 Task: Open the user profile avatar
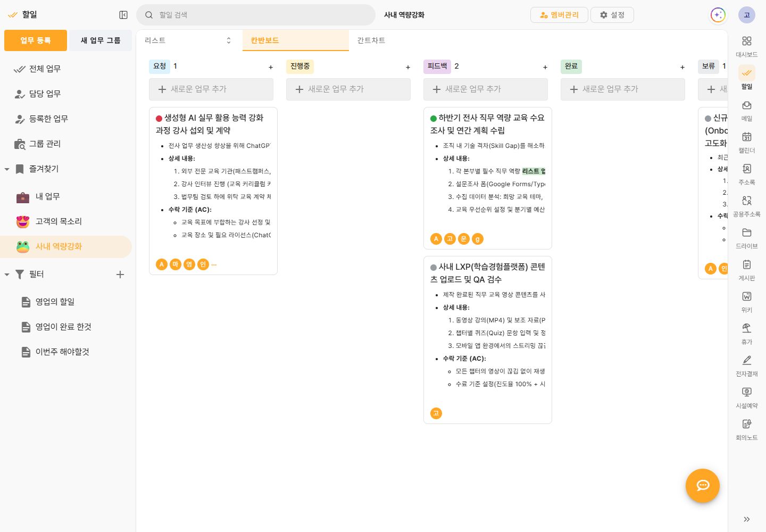click(747, 15)
